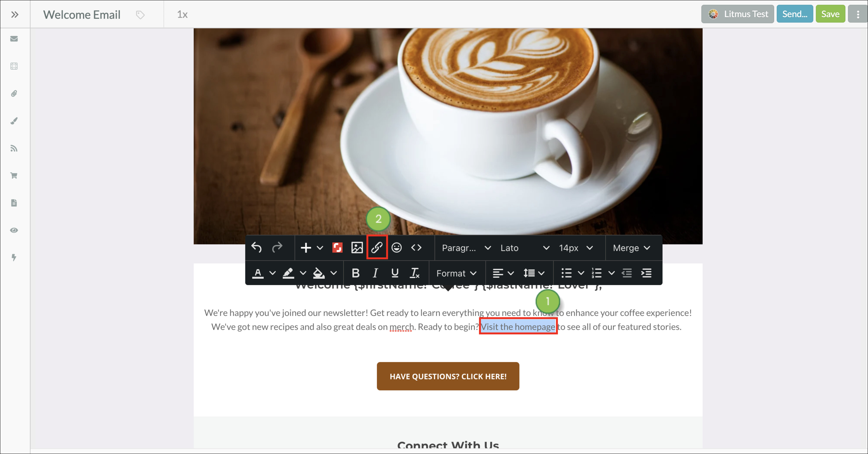Redo the last edit
This screenshot has width=868, height=454.
coord(277,248)
